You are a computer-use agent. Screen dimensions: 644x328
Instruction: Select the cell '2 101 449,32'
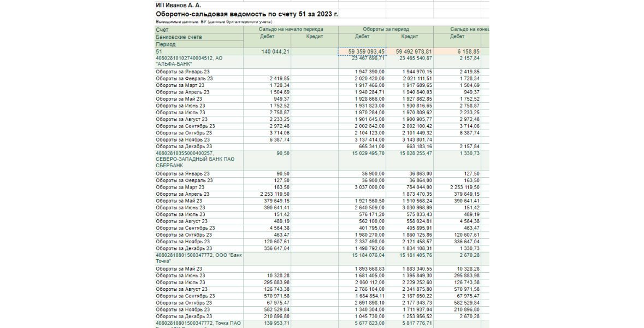pos(410,133)
